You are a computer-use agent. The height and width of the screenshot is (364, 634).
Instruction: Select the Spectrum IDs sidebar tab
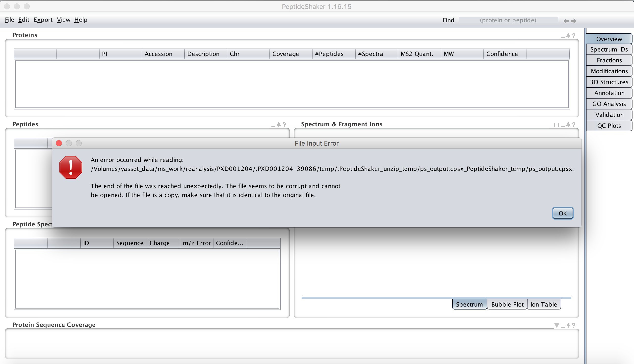609,49
